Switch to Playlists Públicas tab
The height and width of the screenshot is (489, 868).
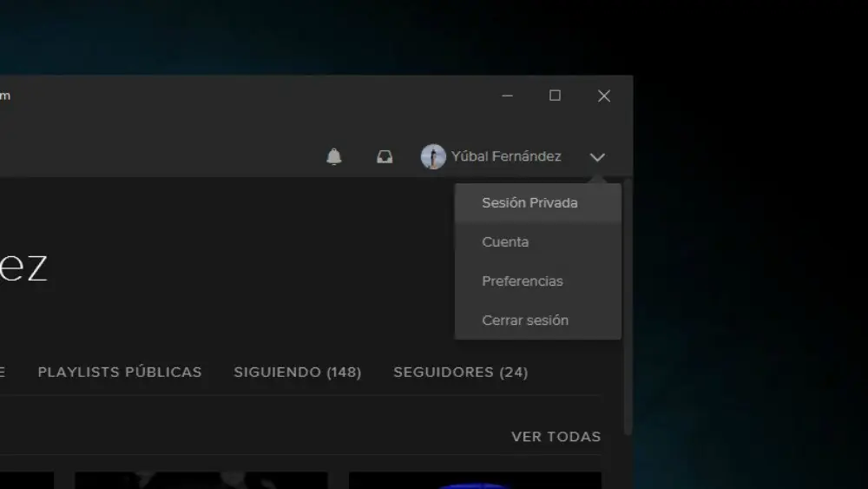pos(120,372)
